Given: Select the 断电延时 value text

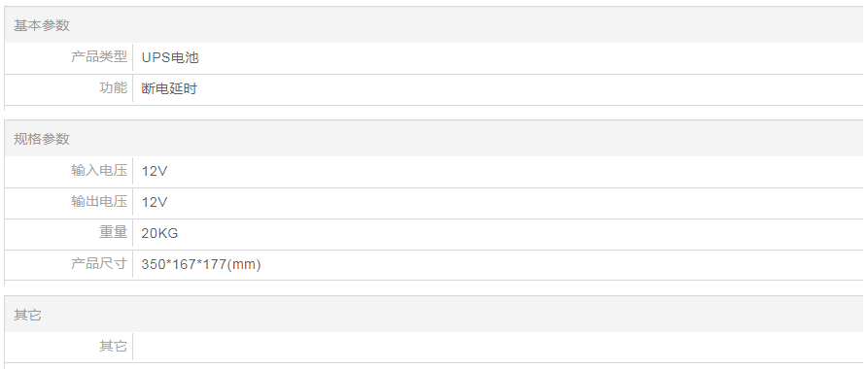Looking at the screenshot, I should click(169, 88).
